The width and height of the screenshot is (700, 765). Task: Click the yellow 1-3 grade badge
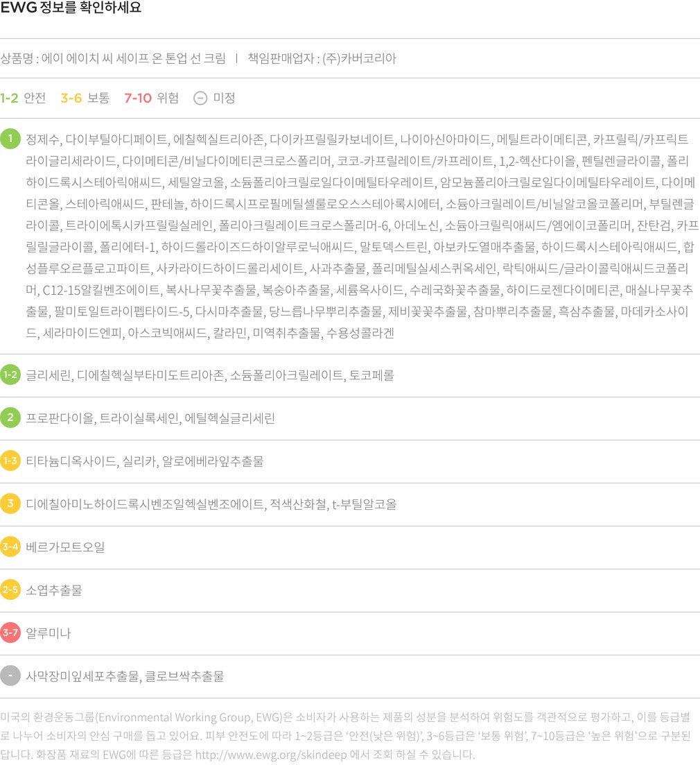10,461
